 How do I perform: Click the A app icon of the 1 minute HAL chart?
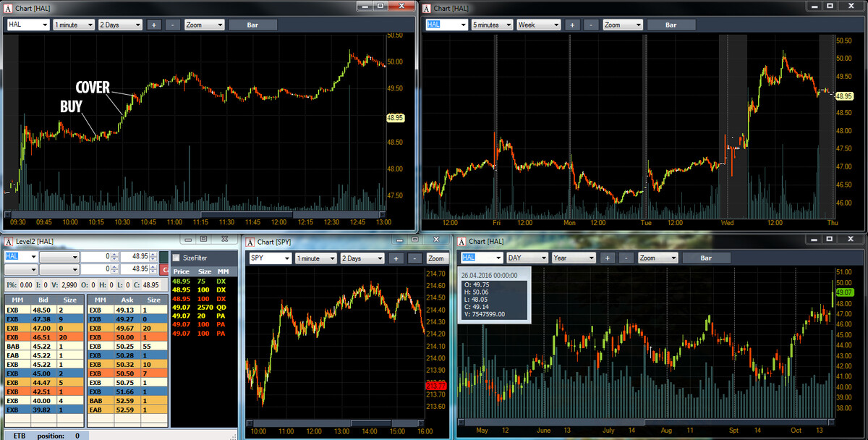9,8
